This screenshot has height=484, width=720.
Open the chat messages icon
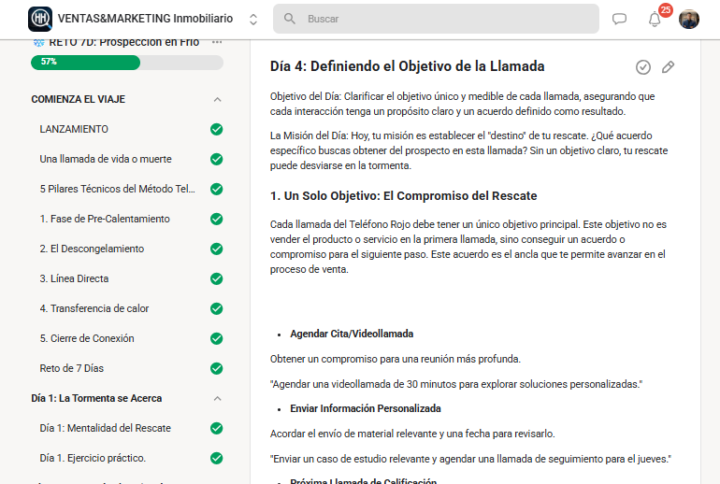tap(619, 19)
